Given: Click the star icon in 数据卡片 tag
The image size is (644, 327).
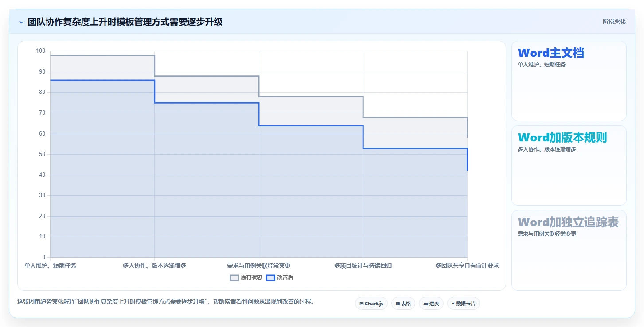Looking at the screenshot, I should click(453, 304).
